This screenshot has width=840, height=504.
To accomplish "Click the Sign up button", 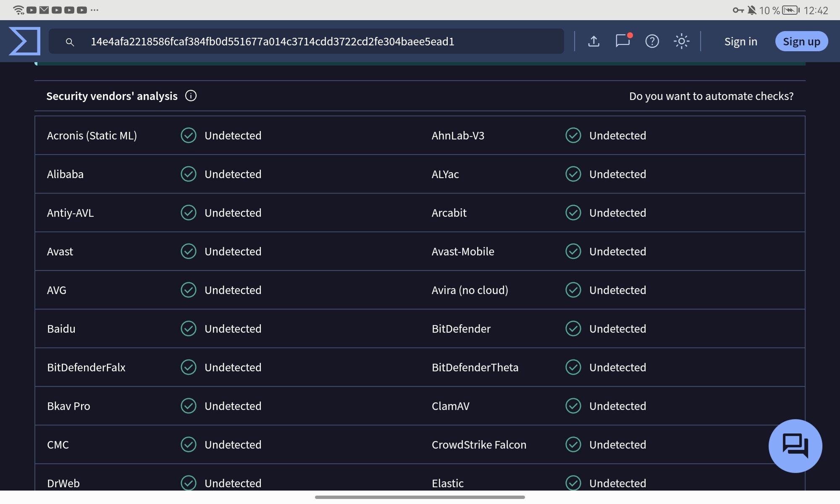I will [x=801, y=41].
